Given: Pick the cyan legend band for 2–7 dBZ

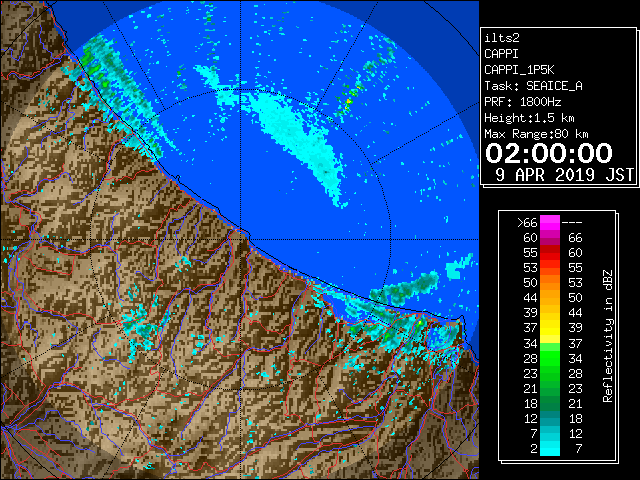Looking at the screenshot, I should [x=550, y=448].
